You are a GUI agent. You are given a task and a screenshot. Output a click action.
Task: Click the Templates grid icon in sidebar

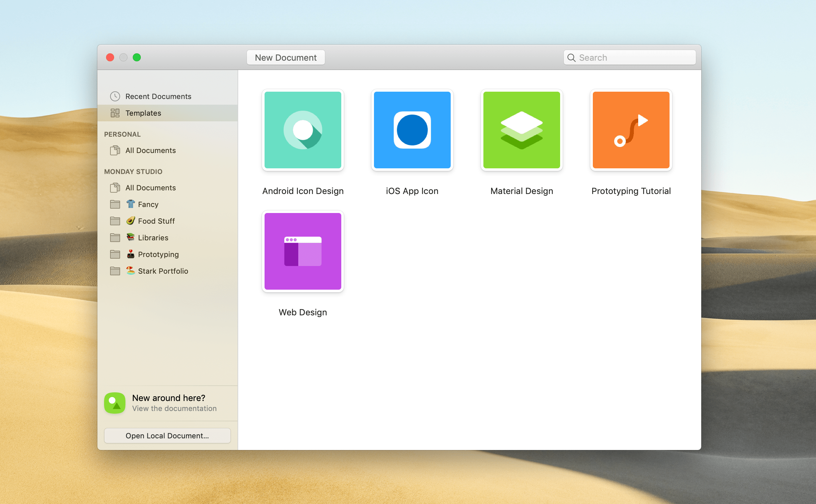click(115, 113)
